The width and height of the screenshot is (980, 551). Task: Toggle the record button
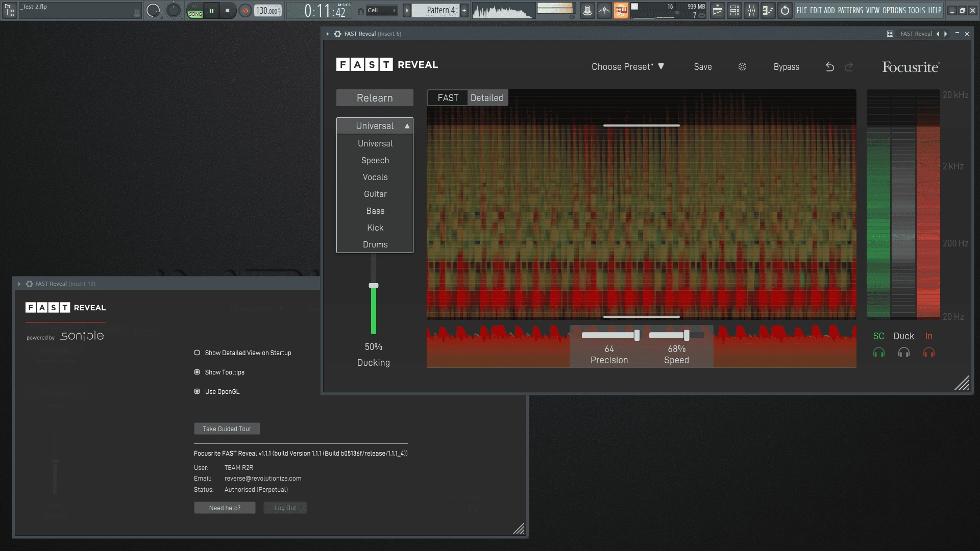click(x=246, y=11)
